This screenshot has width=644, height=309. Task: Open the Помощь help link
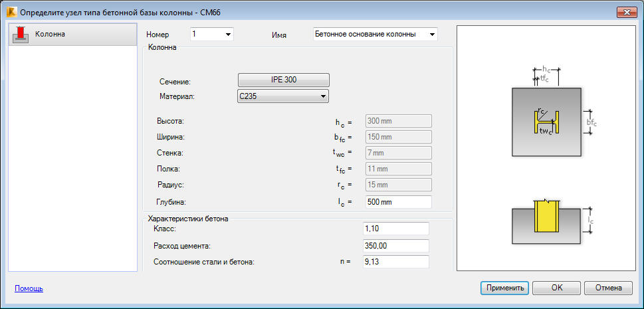coord(29,288)
